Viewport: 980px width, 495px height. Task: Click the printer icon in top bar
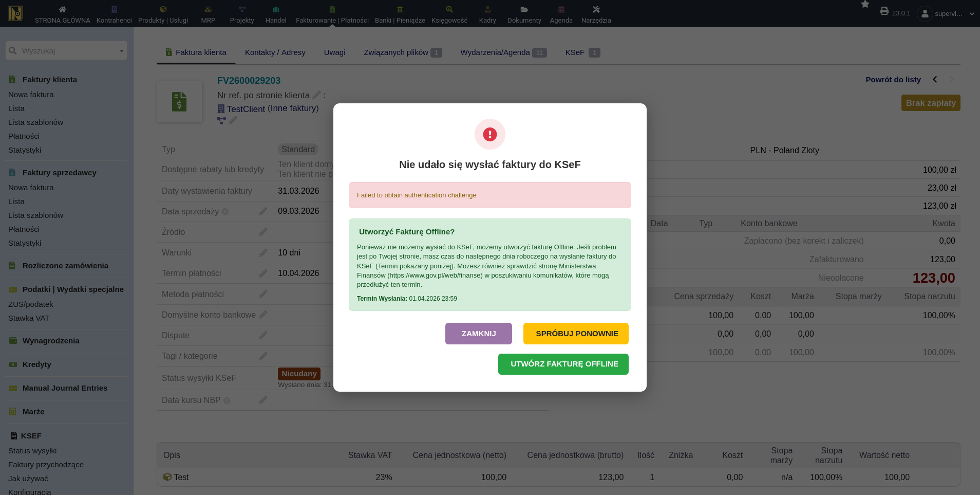tap(884, 11)
